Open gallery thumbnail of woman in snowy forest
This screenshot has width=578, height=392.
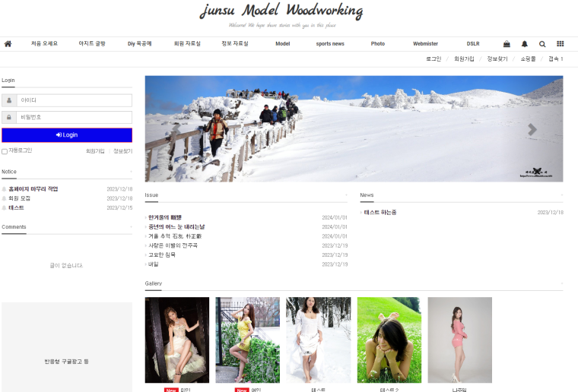pos(319,340)
